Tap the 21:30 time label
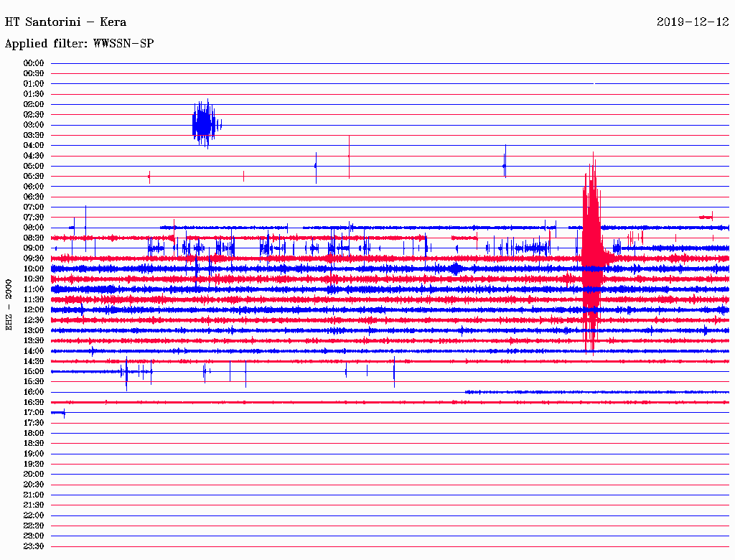Viewport: 735px width, 560px height. (x=34, y=505)
